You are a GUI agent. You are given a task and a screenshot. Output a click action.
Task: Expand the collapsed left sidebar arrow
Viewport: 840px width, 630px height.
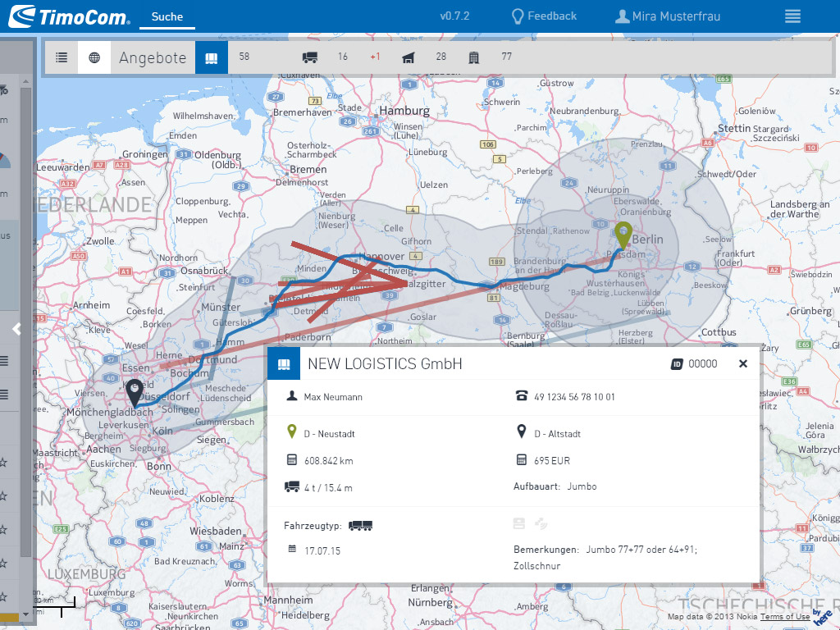click(x=16, y=329)
